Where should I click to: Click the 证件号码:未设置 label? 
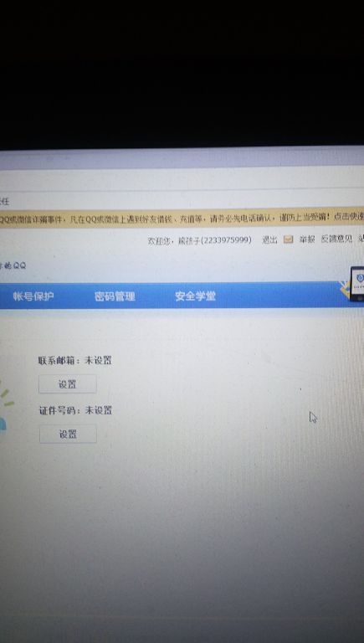pyautogui.click(x=75, y=410)
